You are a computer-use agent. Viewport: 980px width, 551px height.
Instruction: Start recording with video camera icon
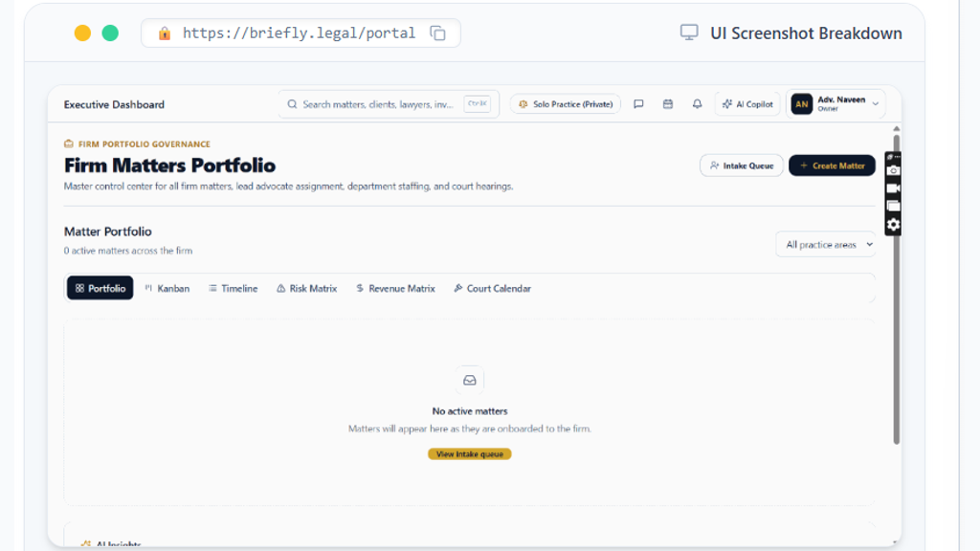[893, 188]
